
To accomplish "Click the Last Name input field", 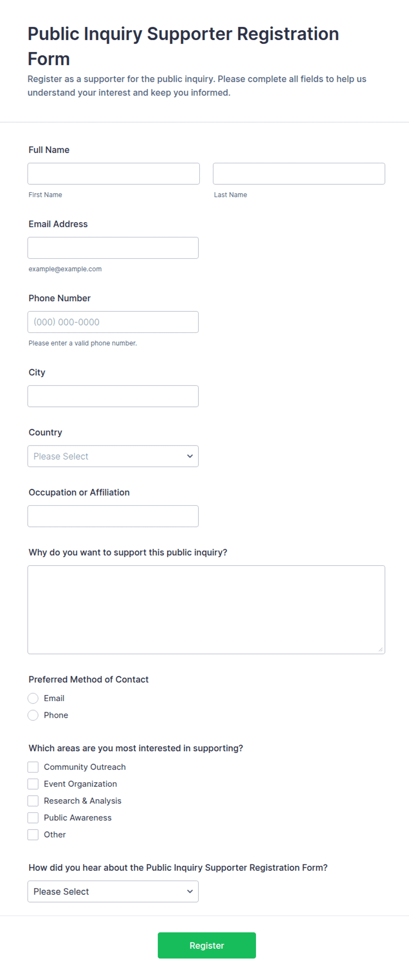I will [299, 174].
